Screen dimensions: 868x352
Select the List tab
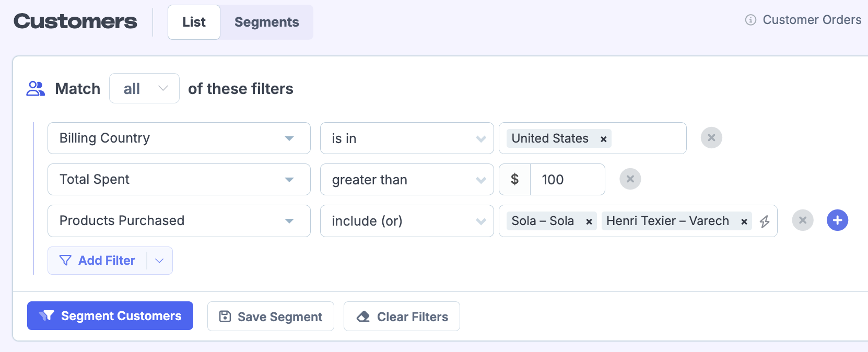click(x=194, y=22)
